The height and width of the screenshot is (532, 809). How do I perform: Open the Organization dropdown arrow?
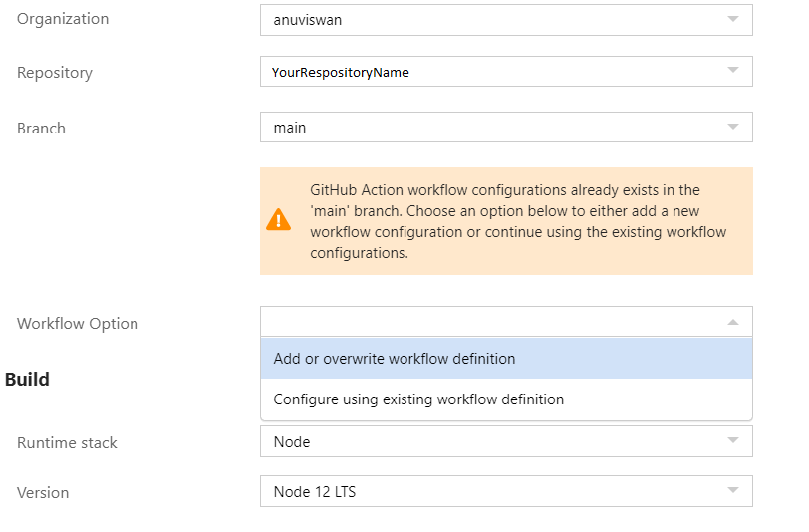733,19
